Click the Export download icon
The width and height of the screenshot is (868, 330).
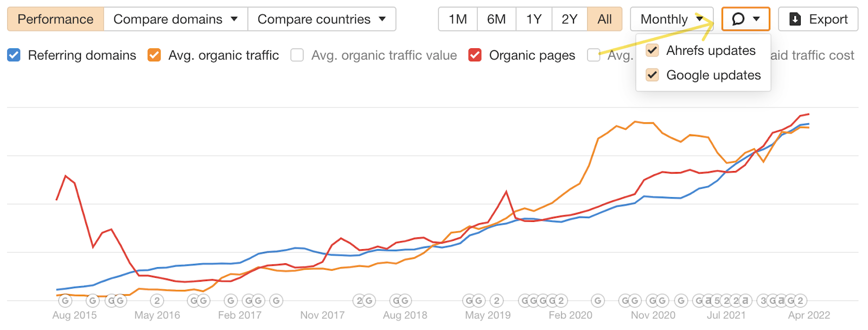pos(795,20)
